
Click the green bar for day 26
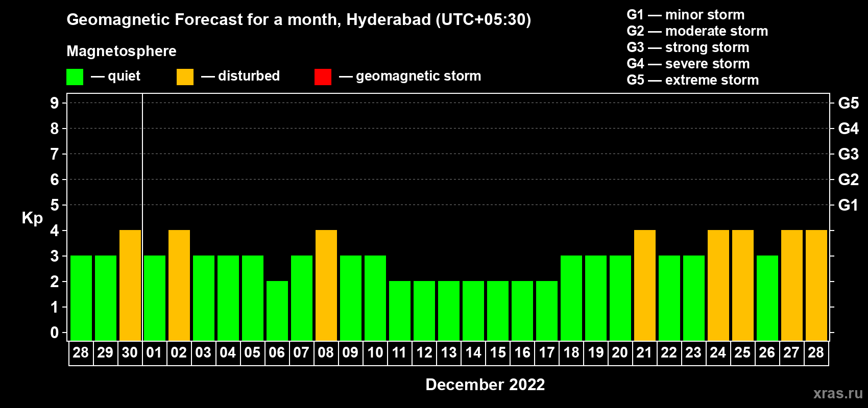coord(767,298)
